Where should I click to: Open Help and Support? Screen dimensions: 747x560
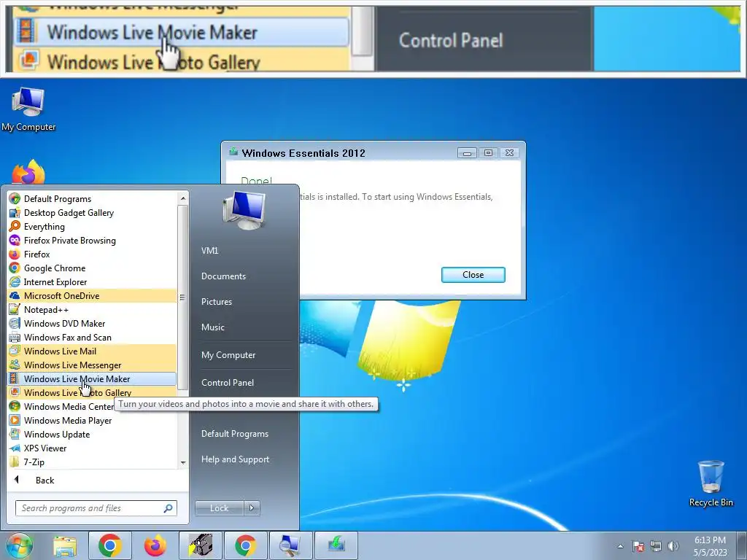(235, 459)
